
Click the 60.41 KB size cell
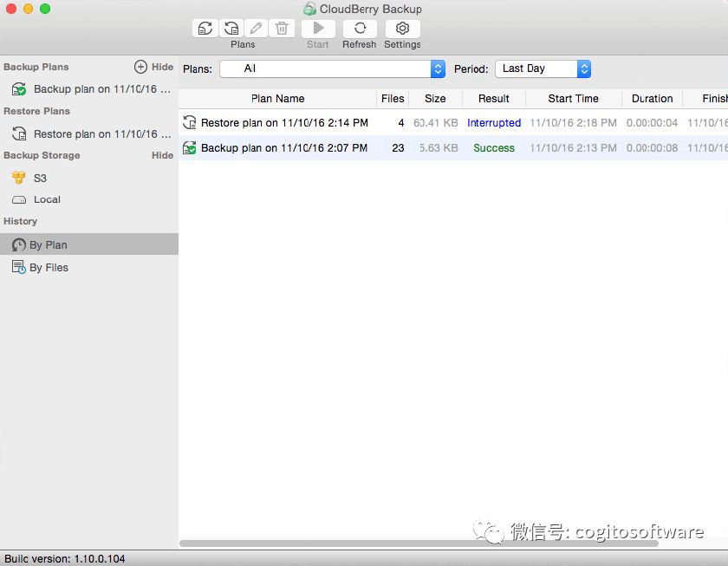coord(435,122)
